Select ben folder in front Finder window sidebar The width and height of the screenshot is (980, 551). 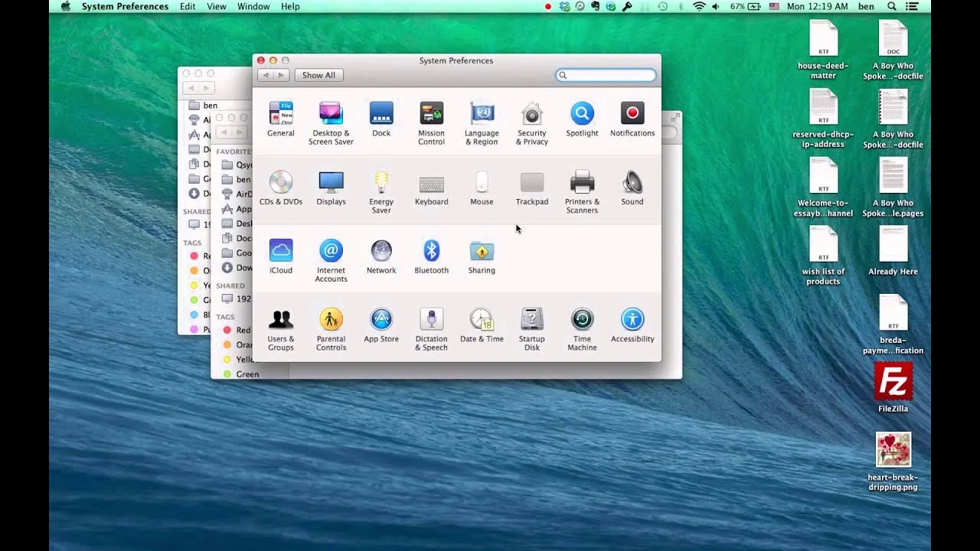[x=236, y=179]
